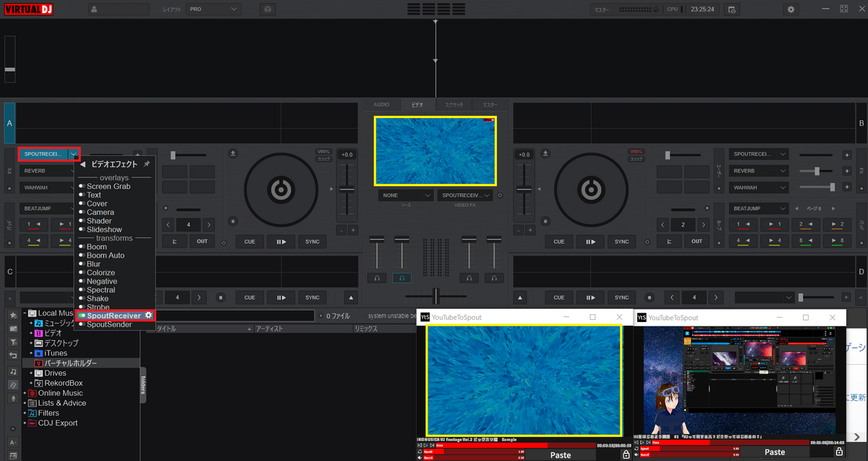Switch to AUDIO tab in center panel

click(381, 105)
